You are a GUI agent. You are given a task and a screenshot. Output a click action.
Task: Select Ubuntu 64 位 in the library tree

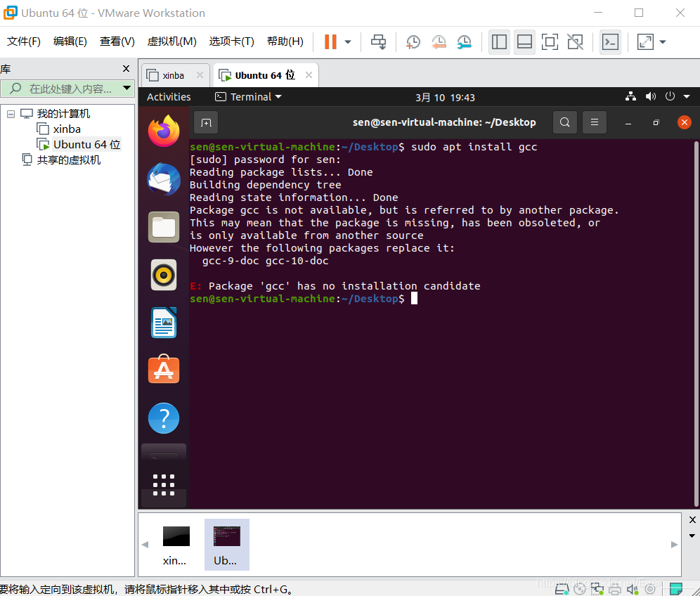86,145
